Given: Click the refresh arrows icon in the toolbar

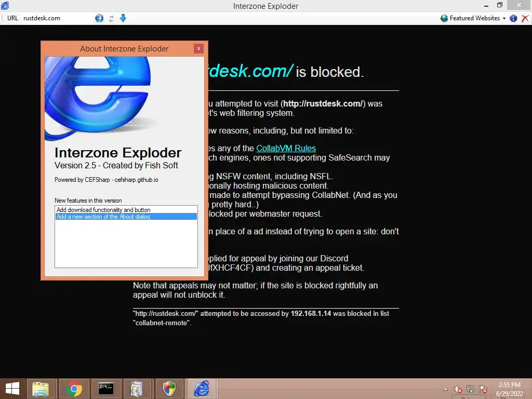Looking at the screenshot, I should point(111,19).
